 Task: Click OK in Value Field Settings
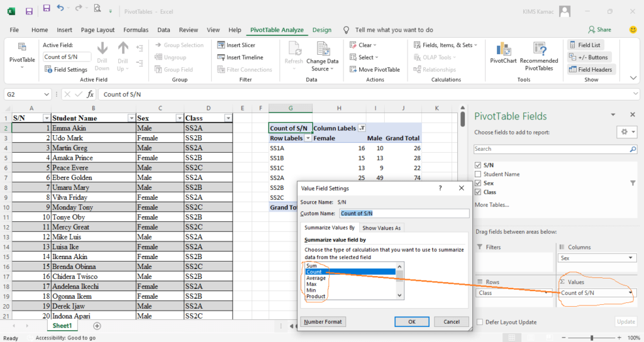tap(412, 322)
